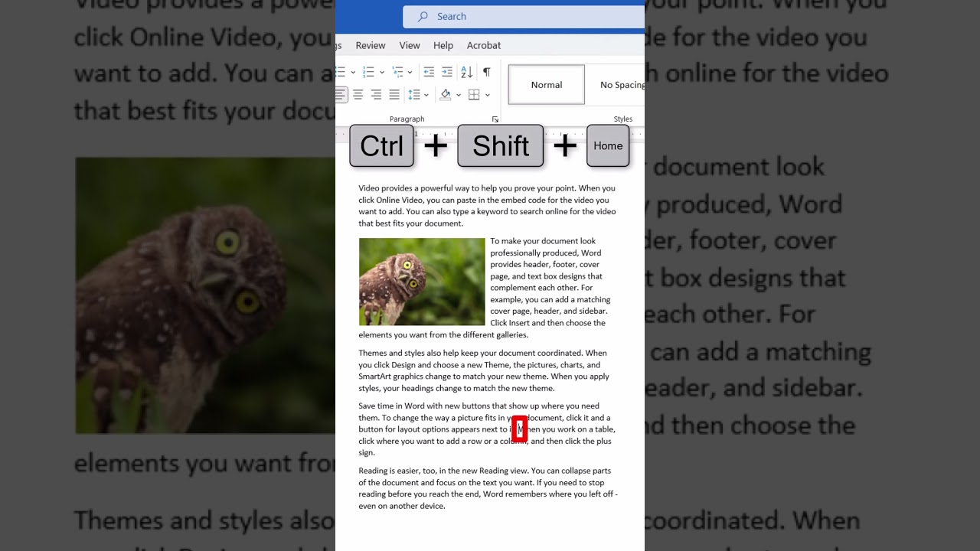Click the line starting "Reading is easier, too"
The height and width of the screenshot is (551, 980).
pyautogui.click(x=485, y=471)
